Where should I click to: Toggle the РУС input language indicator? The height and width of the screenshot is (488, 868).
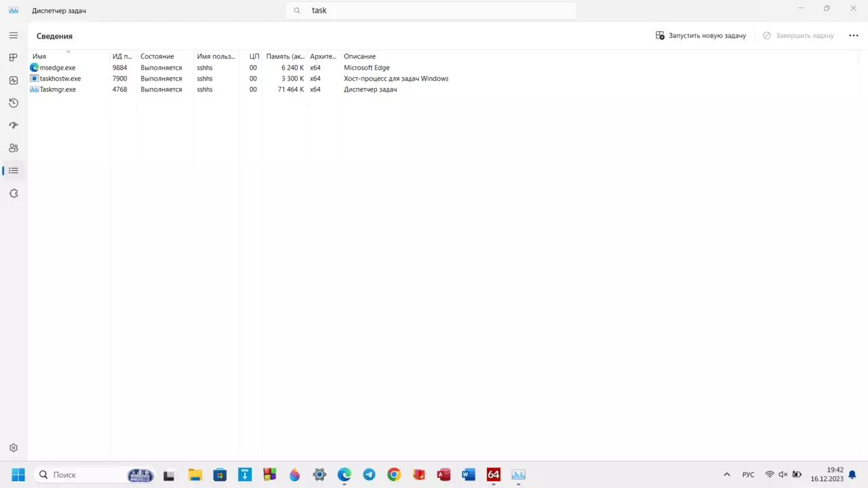(x=748, y=474)
